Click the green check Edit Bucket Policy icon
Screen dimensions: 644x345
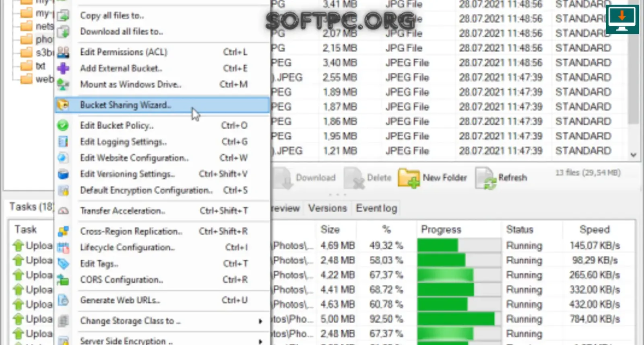click(x=63, y=125)
